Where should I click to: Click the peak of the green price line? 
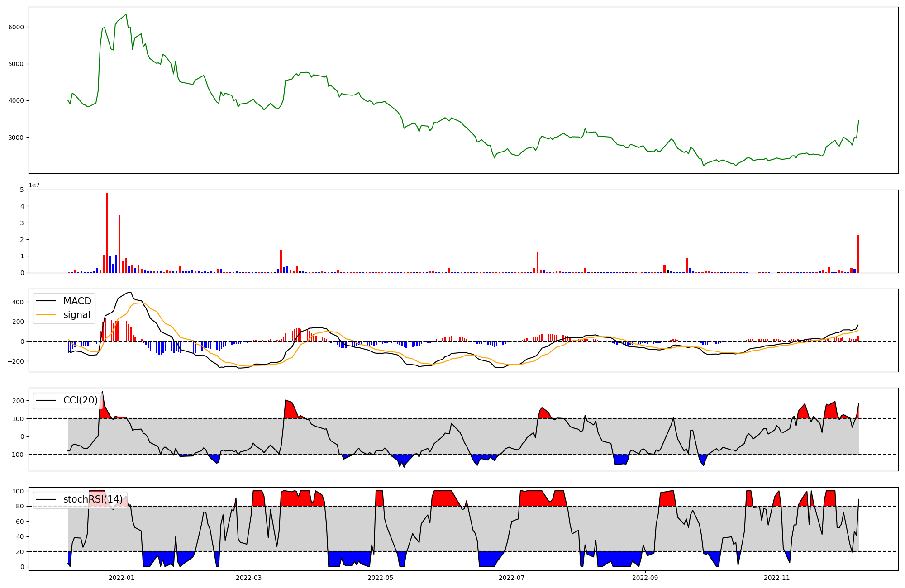[x=126, y=14]
